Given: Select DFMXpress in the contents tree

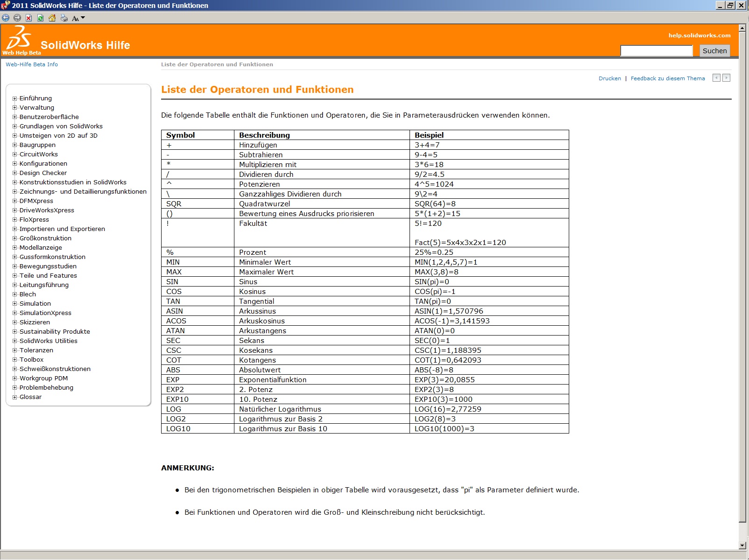Looking at the screenshot, I should [x=36, y=201].
